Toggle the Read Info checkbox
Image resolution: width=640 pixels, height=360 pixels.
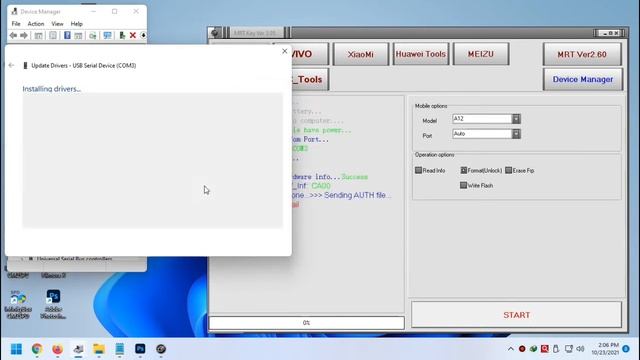pyautogui.click(x=418, y=170)
